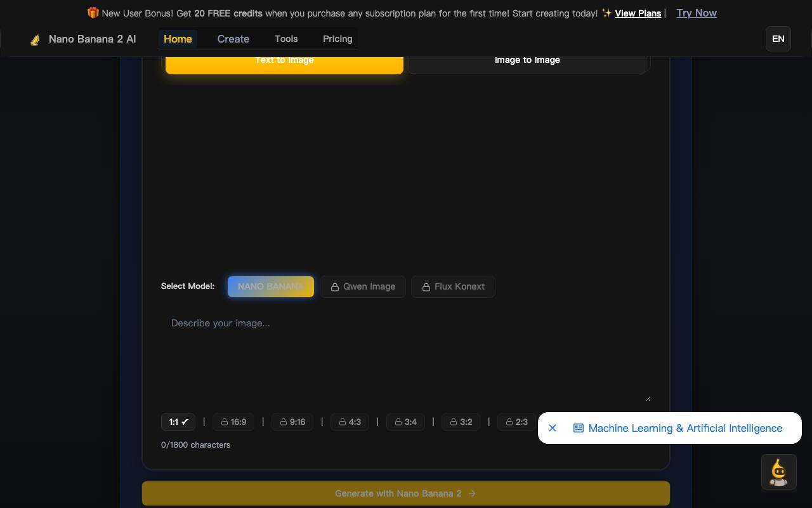This screenshot has width=812, height=508.
Task: Choose the 16:9 aspect ratio
Action: (233, 422)
